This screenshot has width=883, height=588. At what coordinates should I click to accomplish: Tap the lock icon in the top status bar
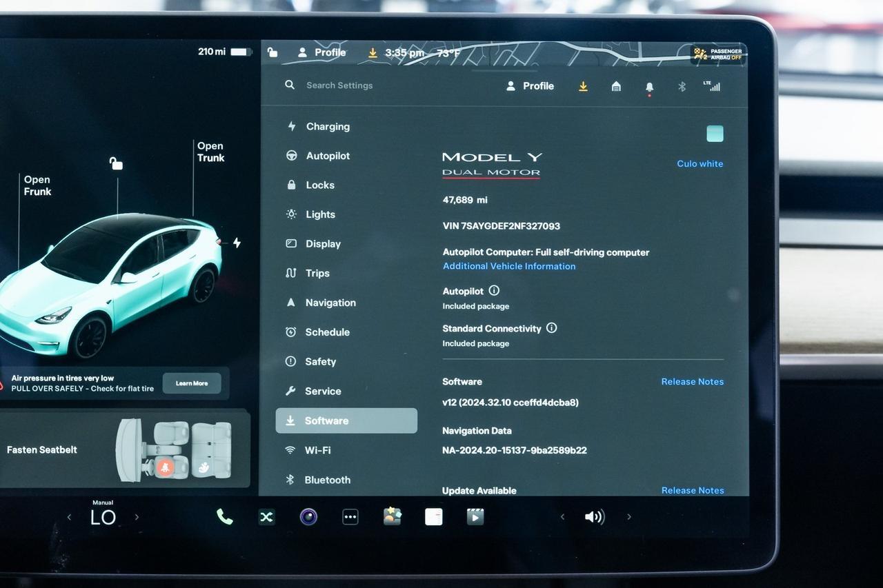[x=272, y=52]
